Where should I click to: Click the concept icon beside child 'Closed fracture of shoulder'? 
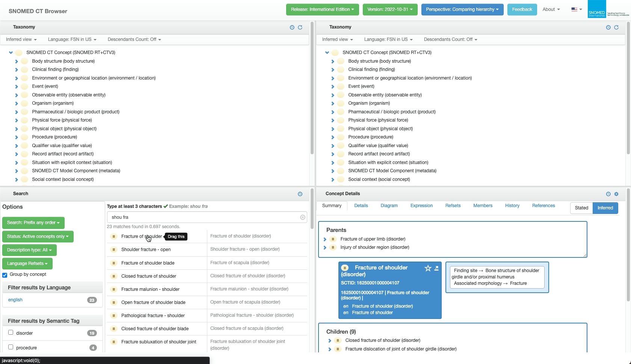point(338,340)
